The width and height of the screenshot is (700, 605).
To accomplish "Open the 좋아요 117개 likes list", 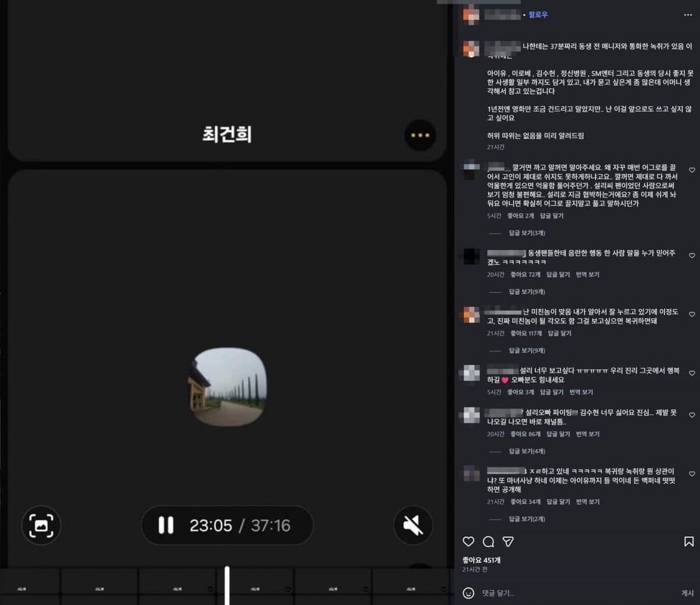I will (526, 333).
